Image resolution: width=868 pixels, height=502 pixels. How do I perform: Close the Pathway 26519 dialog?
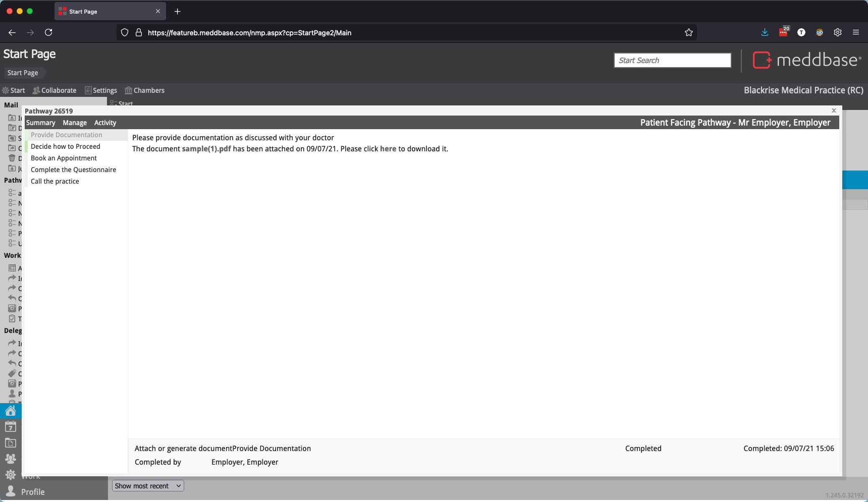click(834, 110)
